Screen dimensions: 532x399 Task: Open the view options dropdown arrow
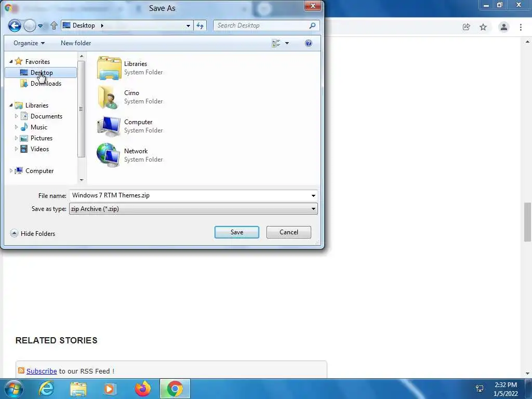pos(287,43)
